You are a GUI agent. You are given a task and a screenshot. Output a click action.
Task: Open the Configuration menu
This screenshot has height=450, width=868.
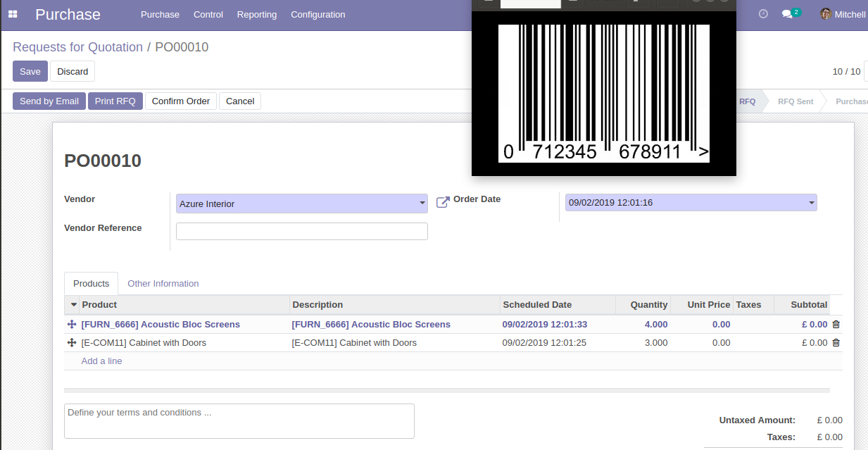(x=318, y=14)
